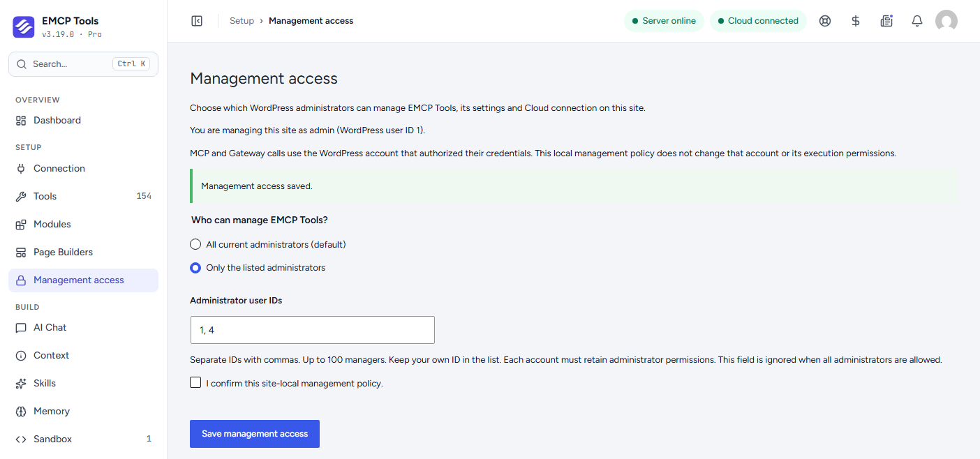980x459 pixels.
Task: Click the Management access breadcrumb text
Action: pos(311,21)
